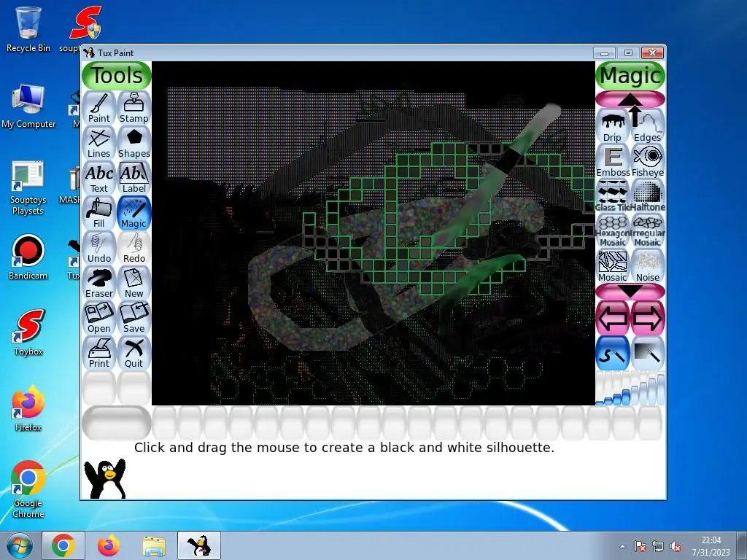Adjust the magic size bars slider
The height and width of the screenshot is (560, 747).
pyautogui.click(x=630, y=389)
